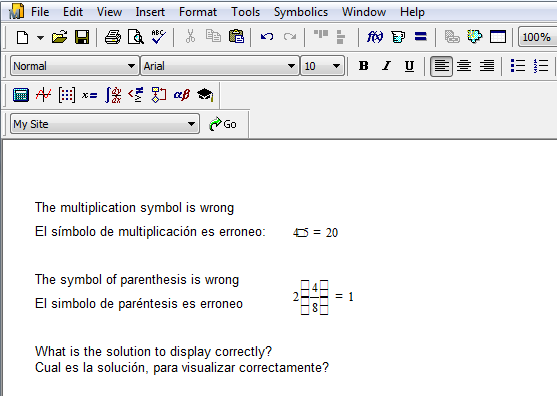Toggle numbered list
Screen dimensions: 557x396
pos(540,66)
